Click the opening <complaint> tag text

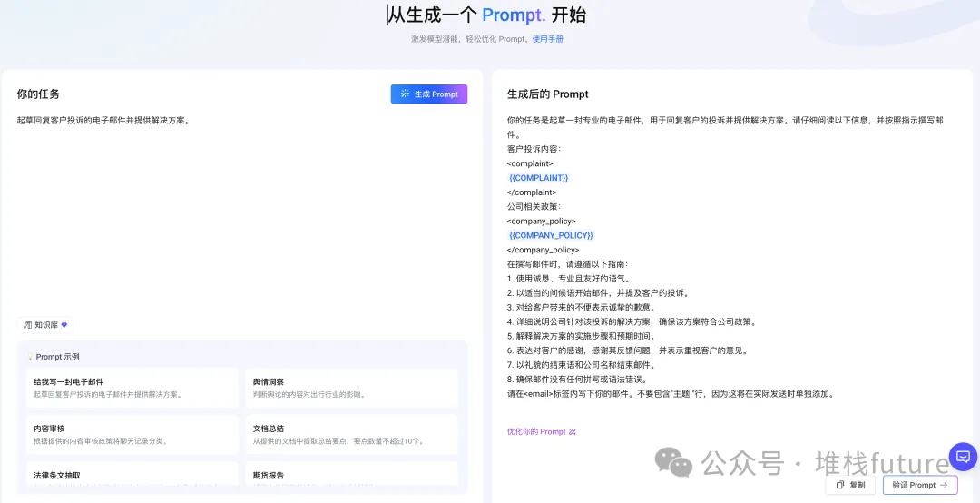coord(530,163)
